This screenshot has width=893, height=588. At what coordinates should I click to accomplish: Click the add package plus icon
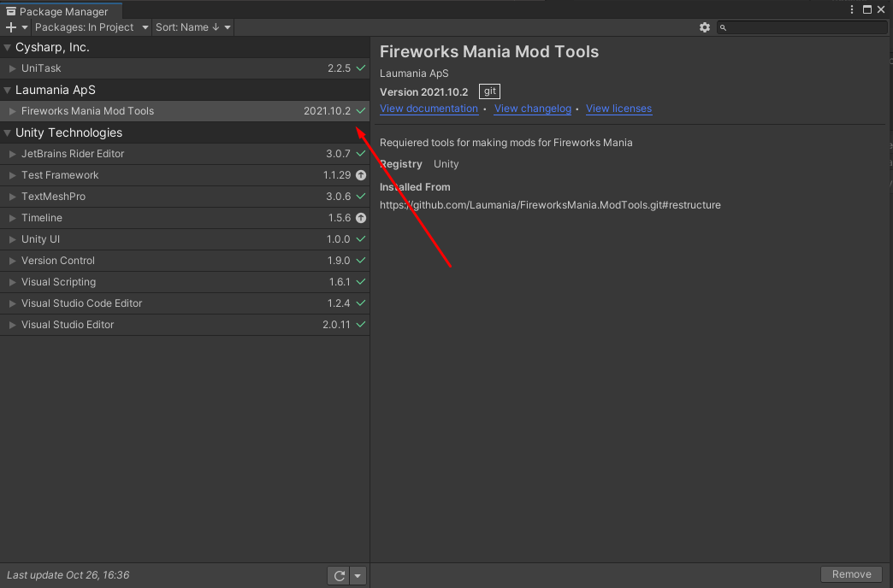pyautogui.click(x=10, y=26)
